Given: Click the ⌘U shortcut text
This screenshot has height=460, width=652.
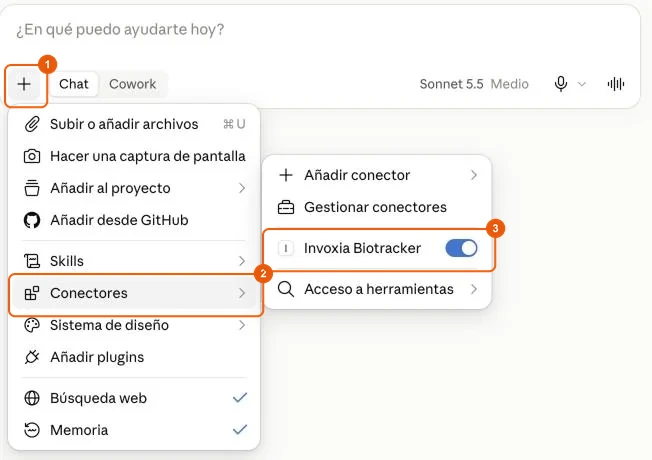Looking at the screenshot, I should point(235,124).
